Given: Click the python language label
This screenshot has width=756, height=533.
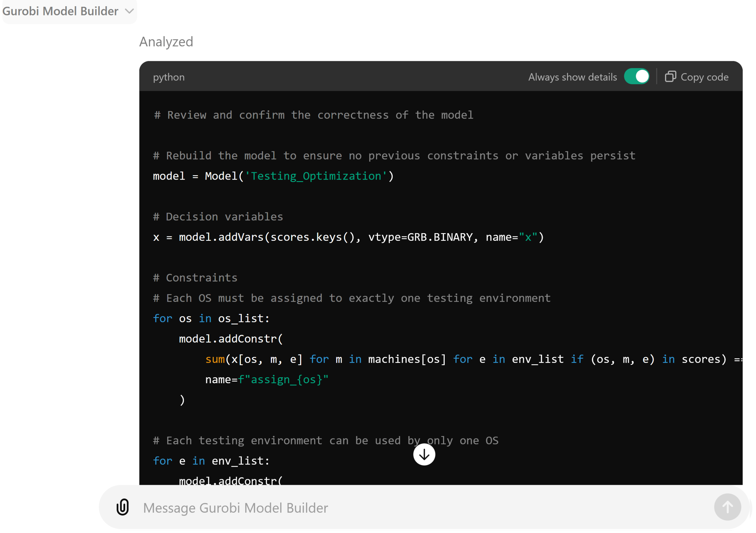Looking at the screenshot, I should pos(169,77).
